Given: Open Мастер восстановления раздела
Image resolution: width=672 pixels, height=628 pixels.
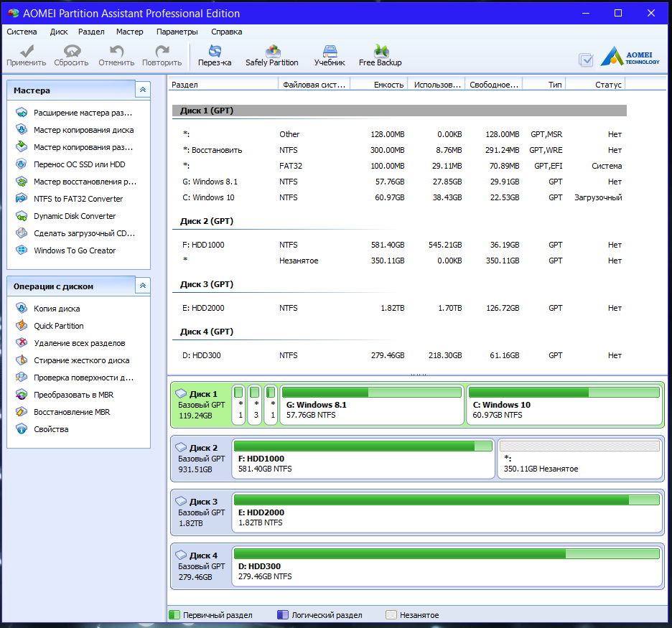Looking at the screenshot, I should point(76,182).
